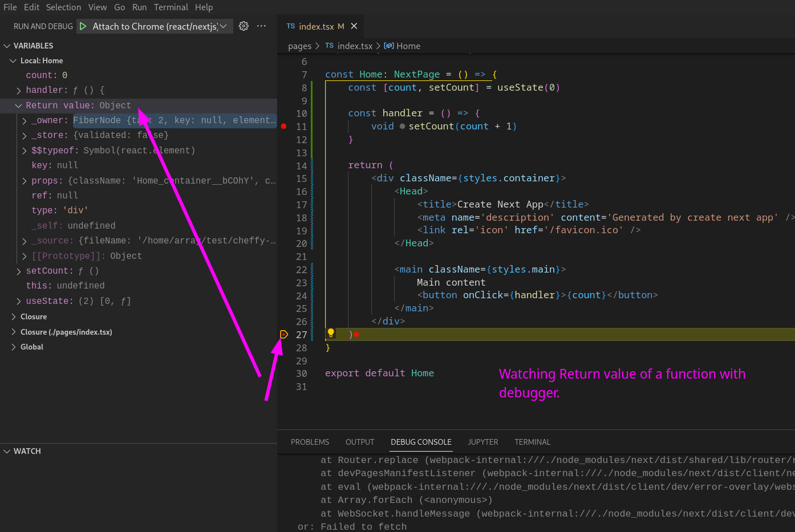Click useState call on line 8
795x532 pixels.
tap(529, 87)
